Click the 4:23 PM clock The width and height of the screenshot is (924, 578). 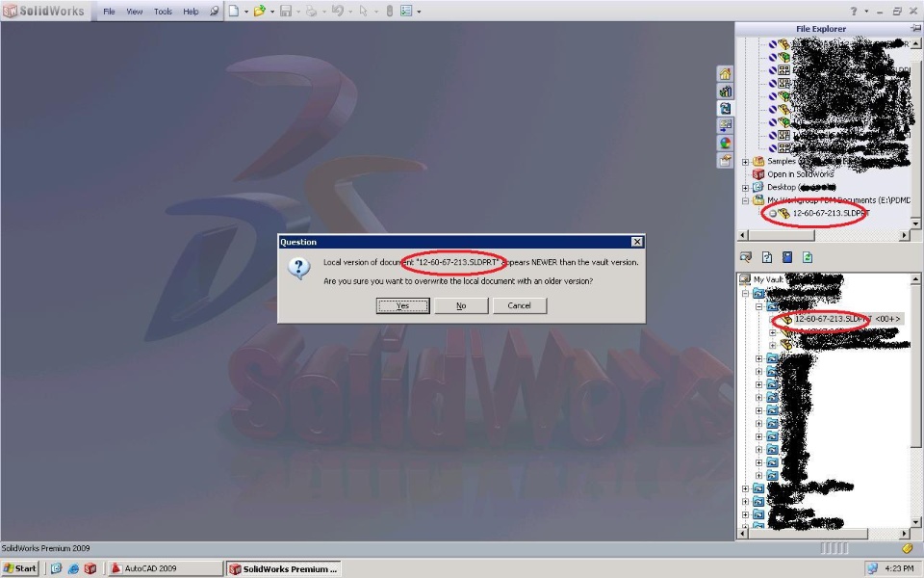(x=899, y=568)
